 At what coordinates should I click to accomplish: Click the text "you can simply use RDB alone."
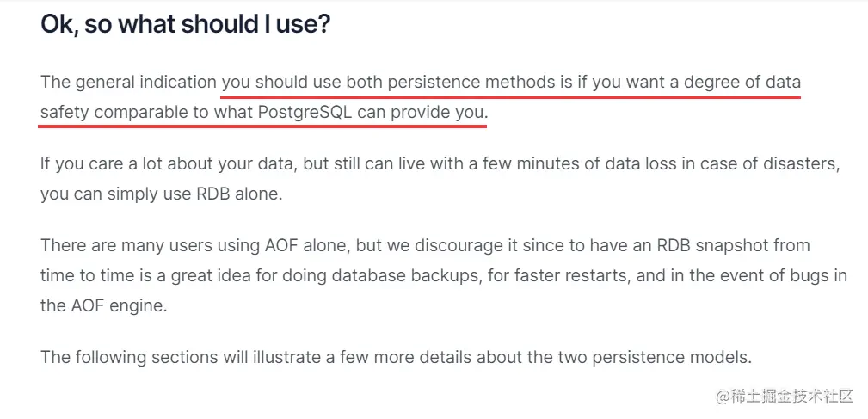[x=162, y=194]
